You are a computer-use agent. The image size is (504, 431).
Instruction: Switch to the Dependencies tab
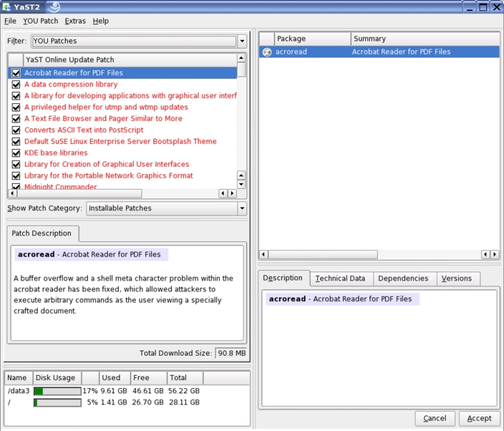(x=403, y=279)
